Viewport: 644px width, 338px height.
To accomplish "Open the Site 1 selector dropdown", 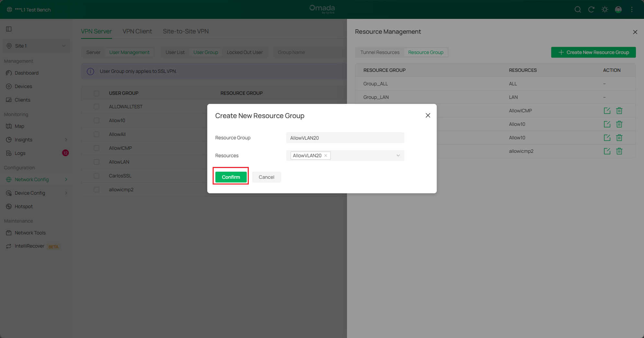I will pos(36,46).
